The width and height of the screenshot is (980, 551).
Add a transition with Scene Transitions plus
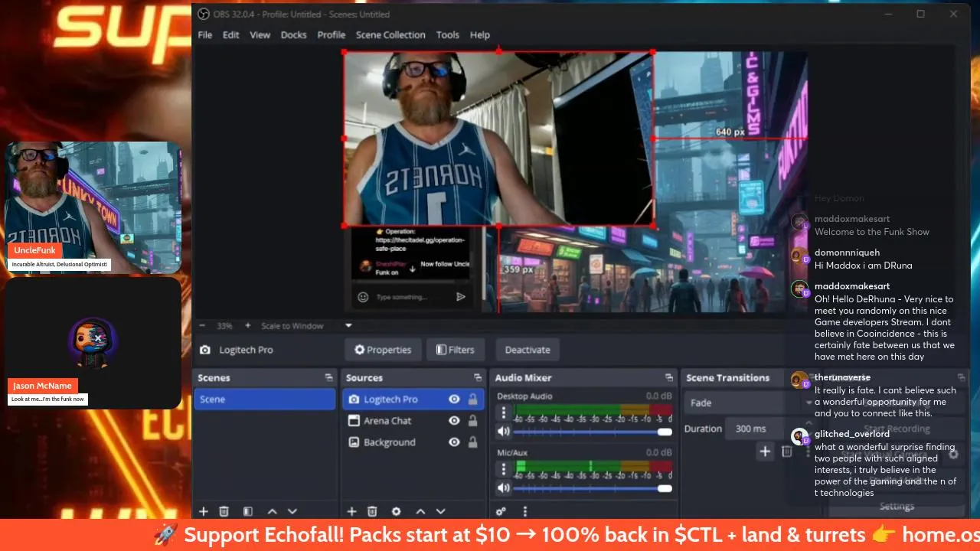pos(765,452)
